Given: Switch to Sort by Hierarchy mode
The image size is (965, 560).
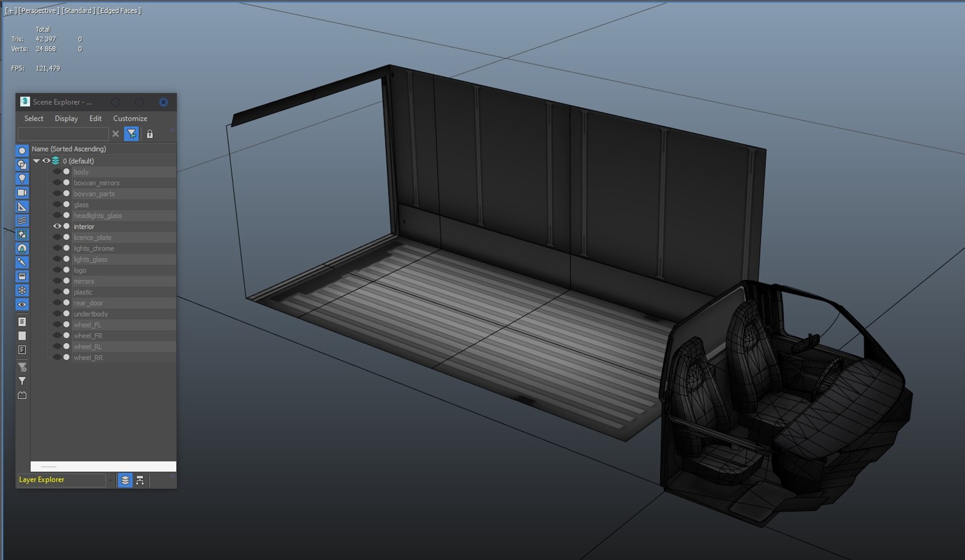Looking at the screenshot, I should [140, 481].
